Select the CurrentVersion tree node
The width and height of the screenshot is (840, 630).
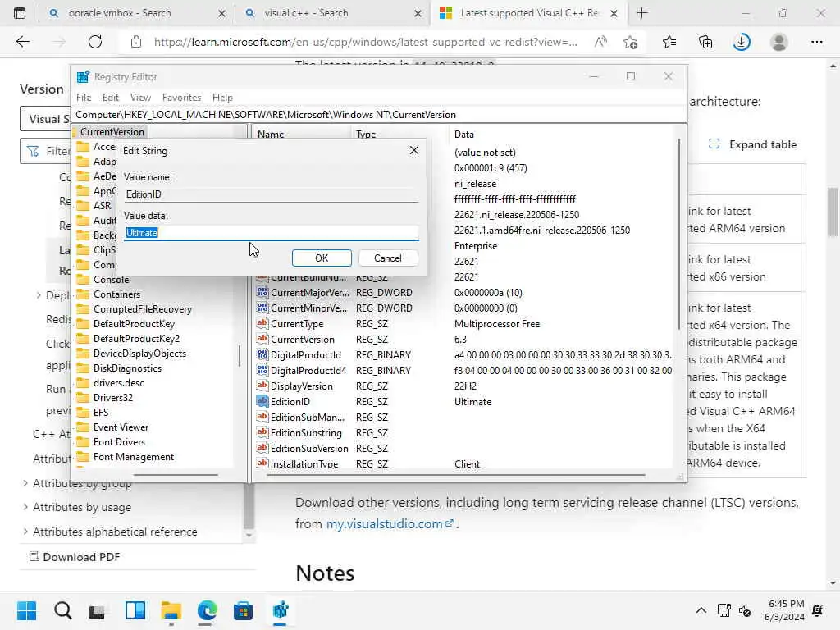tap(112, 132)
